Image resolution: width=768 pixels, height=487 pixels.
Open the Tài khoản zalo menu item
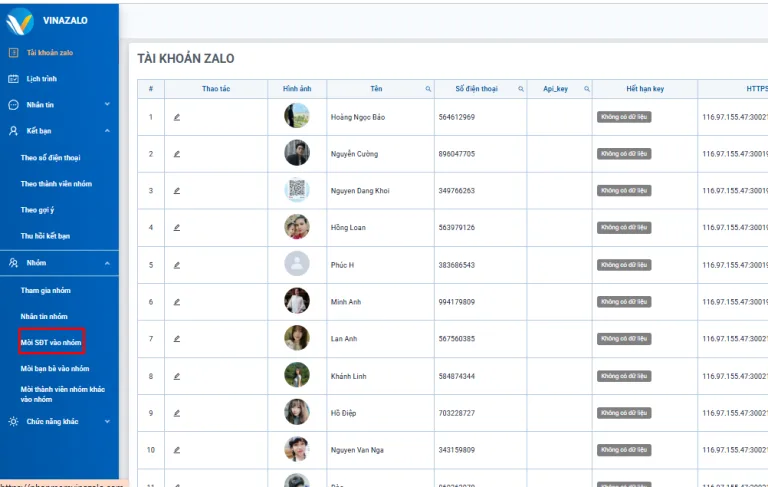[48, 52]
